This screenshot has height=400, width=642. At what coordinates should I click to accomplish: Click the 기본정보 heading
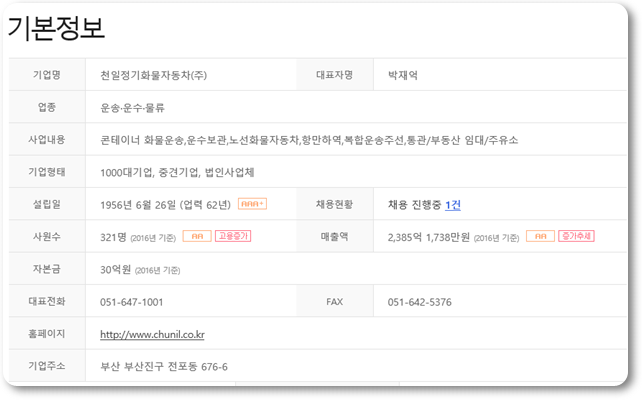click(56, 28)
